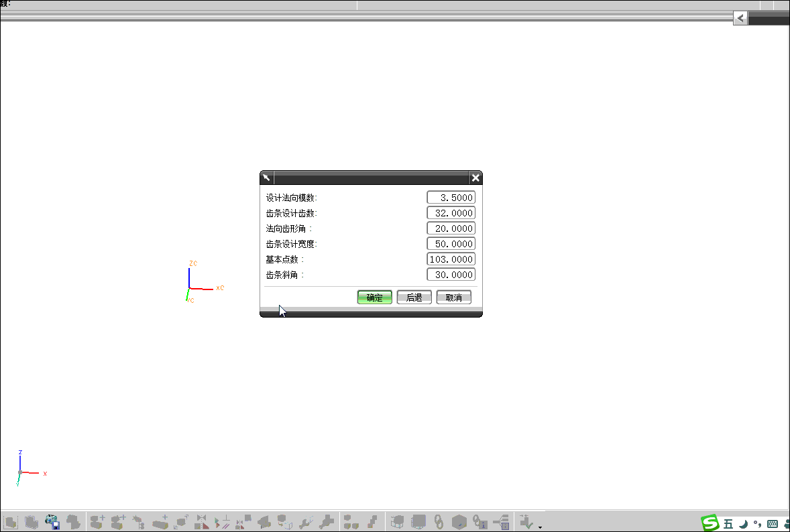Edit the 基本点数 value field
Screen dimensions: 790x532
451,259
